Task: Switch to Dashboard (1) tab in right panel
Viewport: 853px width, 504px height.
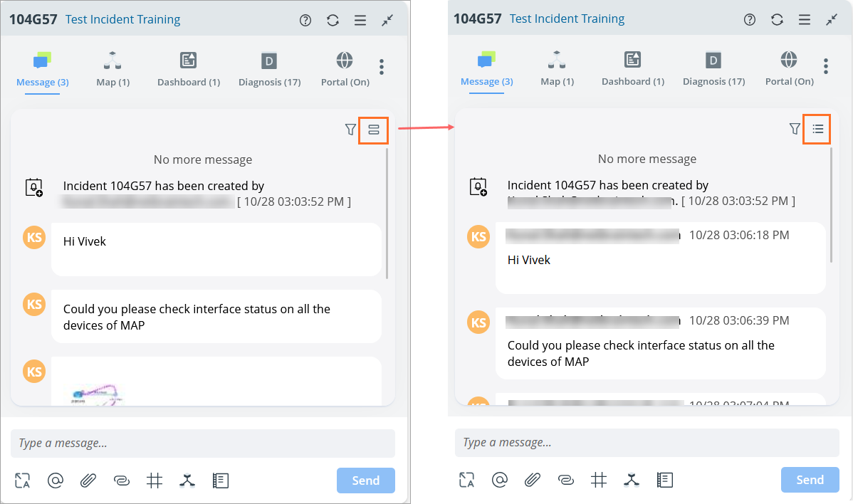Action: 632,69
